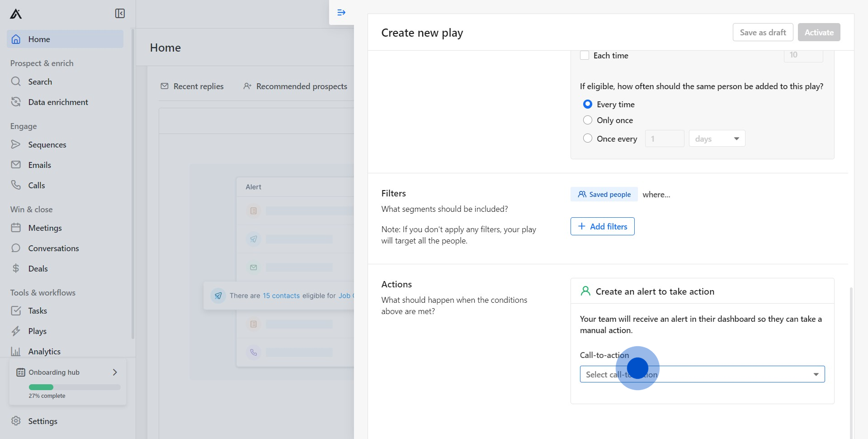Click the Tasks checkbox icon
The width and height of the screenshot is (868, 439).
click(x=16, y=310)
